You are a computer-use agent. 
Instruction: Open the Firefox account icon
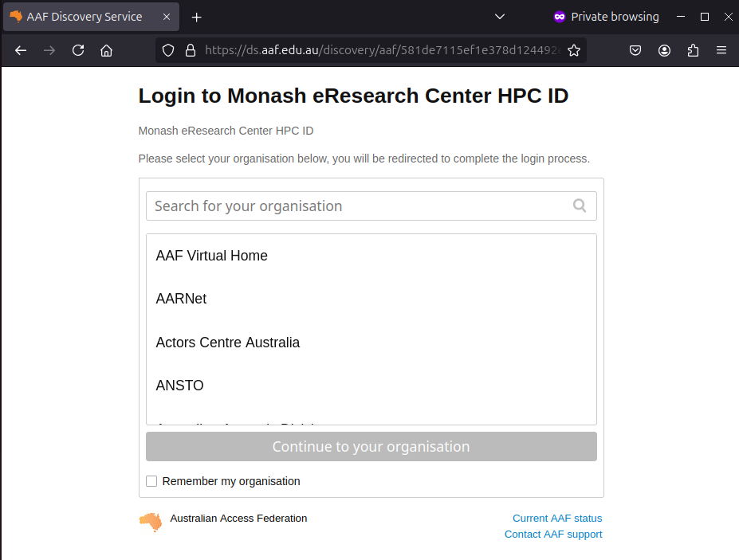[664, 49]
